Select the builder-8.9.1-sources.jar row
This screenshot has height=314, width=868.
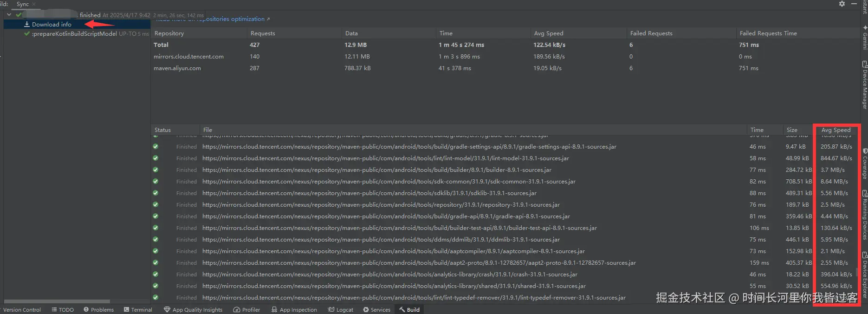(505, 170)
